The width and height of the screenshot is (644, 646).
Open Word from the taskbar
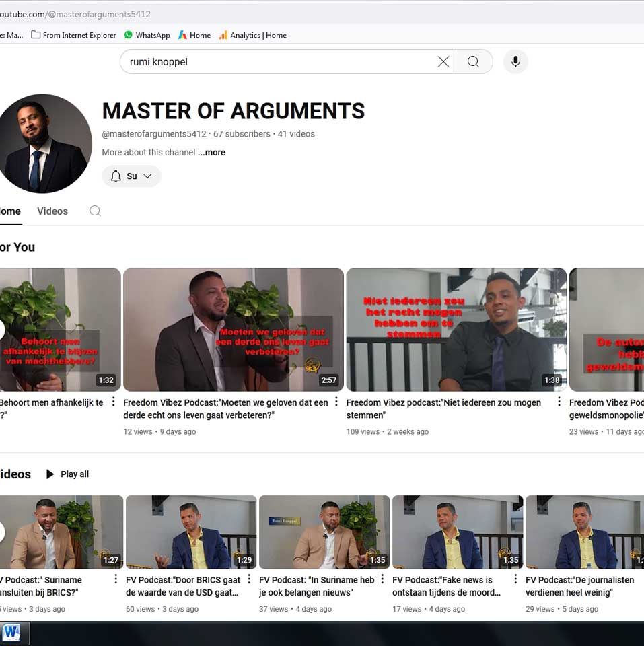[x=11, y=633]
